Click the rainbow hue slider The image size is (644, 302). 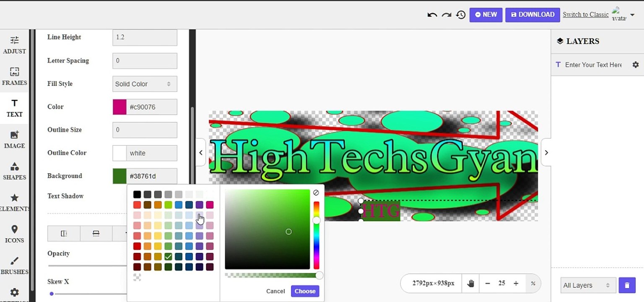317,235
